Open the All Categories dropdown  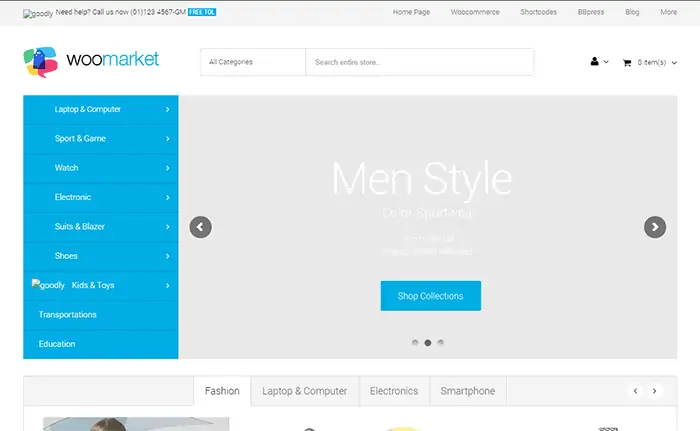point(253,62)
